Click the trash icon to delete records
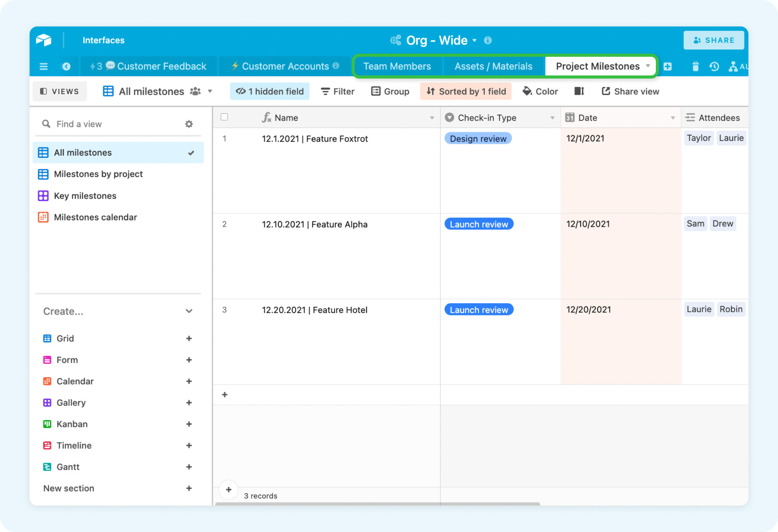Screen dimensions: 778x532 pos(696,66)
